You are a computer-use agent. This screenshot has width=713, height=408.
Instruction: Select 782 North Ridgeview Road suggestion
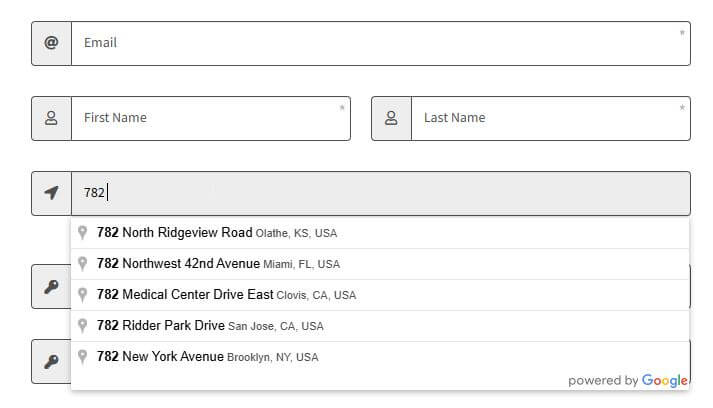point(380,233)
